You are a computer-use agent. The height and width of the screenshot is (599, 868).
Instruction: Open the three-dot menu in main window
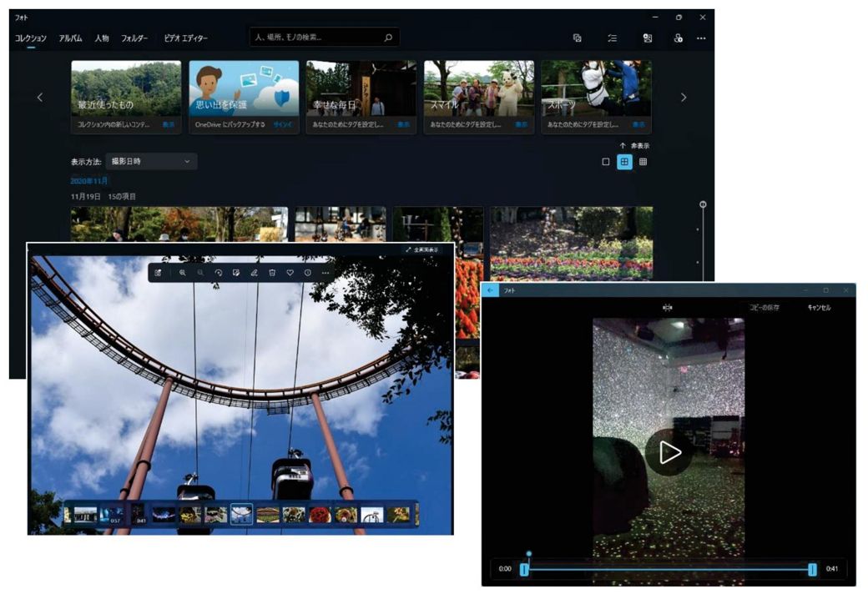click(x=701, y=38)
